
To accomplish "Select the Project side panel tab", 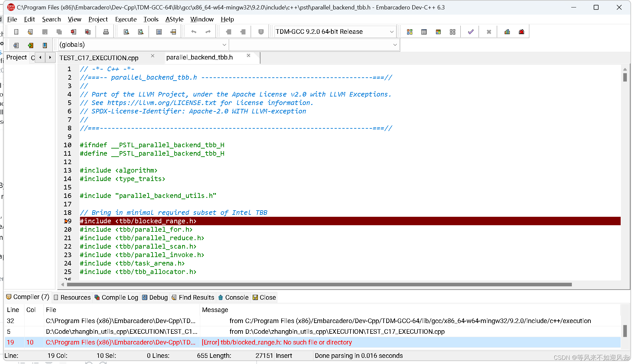I will tap(17, 57).
